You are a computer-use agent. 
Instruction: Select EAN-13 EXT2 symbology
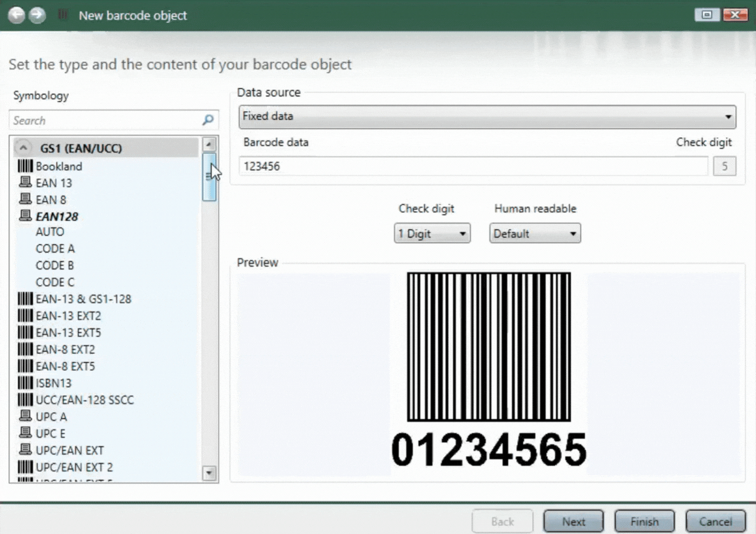pyautogui.click(x=68, y=316)
